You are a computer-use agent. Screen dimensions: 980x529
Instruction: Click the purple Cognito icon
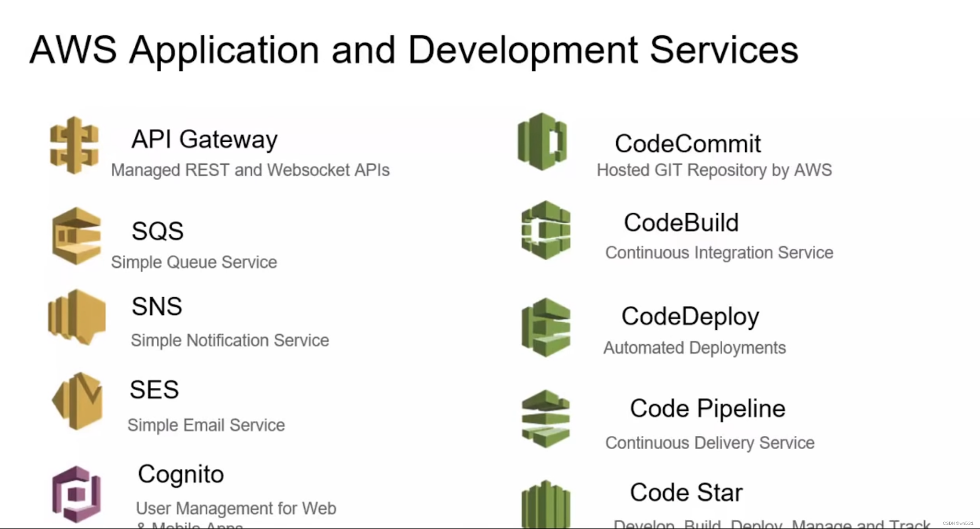click(x=77, y=494)
